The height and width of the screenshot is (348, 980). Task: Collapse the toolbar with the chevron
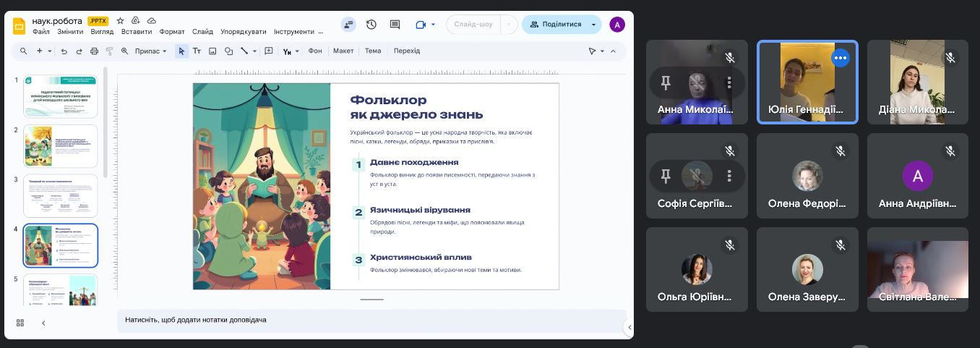613,51
